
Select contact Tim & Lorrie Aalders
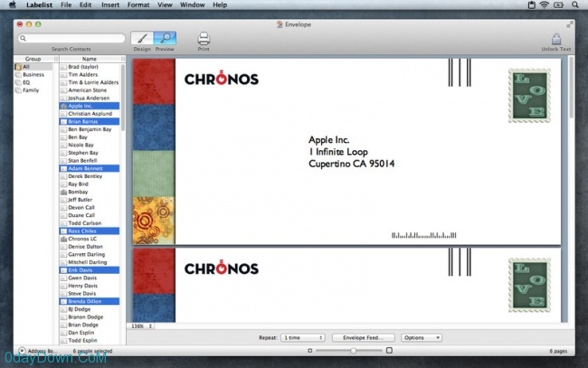(x=90, y=82)
